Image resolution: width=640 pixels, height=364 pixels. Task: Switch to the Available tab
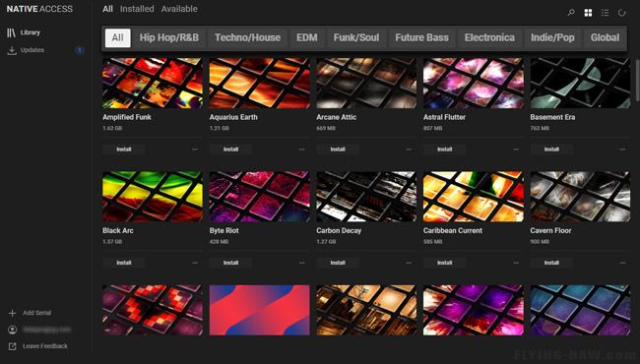179,9
